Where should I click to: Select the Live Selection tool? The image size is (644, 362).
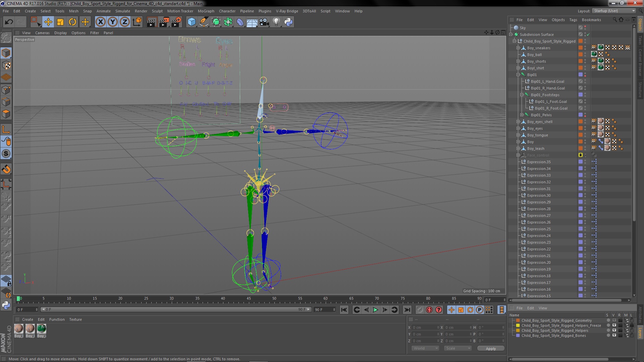pyautogui.click(x=35, y=22)
